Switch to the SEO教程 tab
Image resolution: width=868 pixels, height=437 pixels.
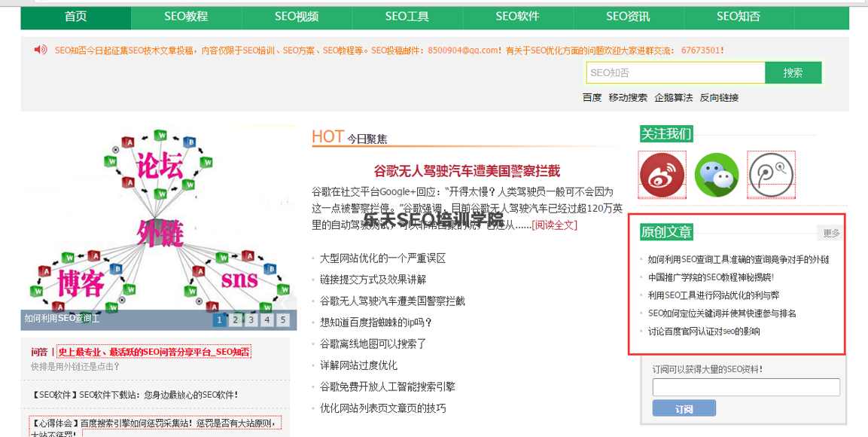[185, 17]
